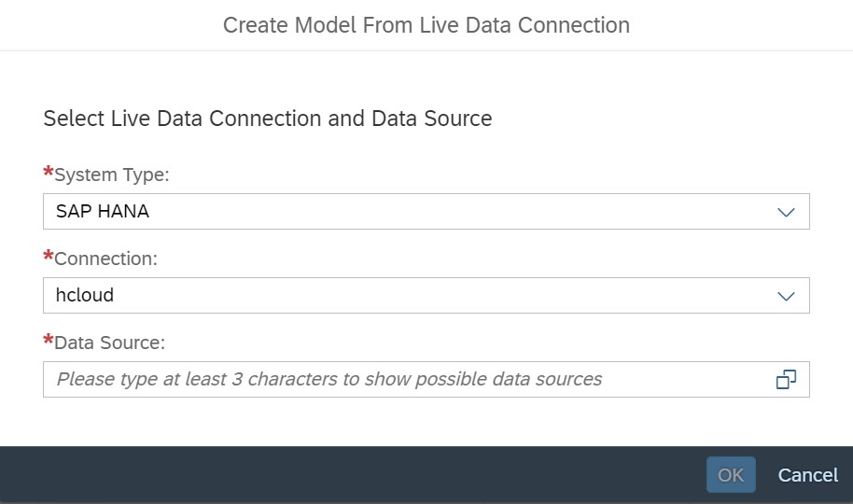Open the Data Source value help icon
Screen dimensions: 853x504
click(786, 379)
